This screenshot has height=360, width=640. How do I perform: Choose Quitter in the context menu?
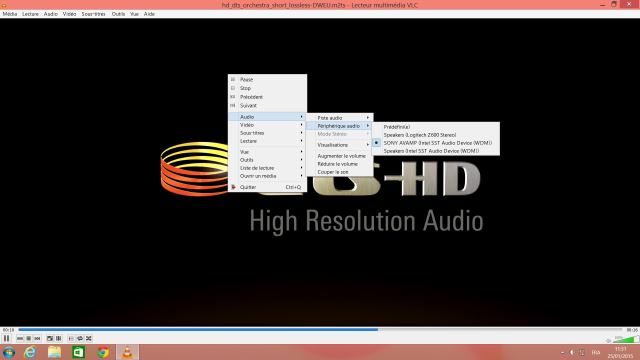coord(267,187)
